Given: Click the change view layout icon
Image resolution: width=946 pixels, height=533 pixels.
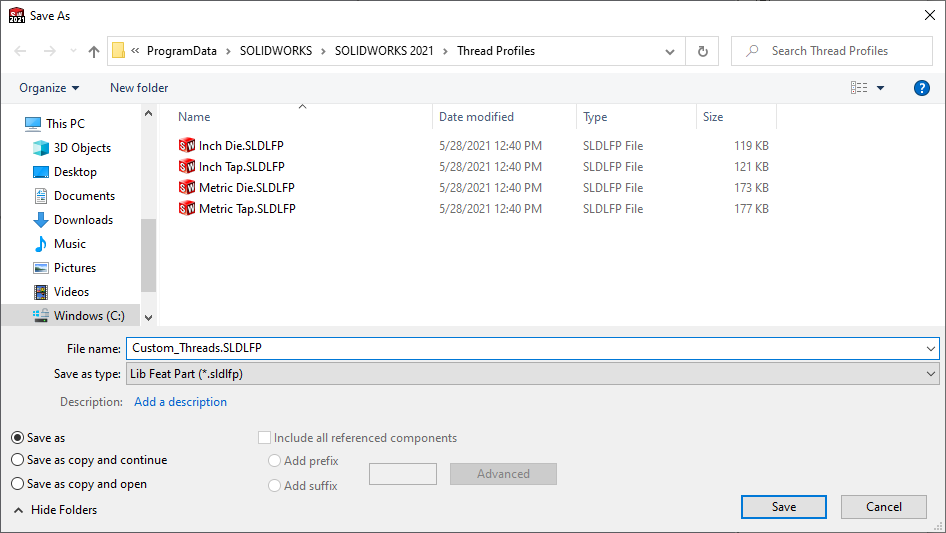Looking at the screenshot, I should [x=859, y=88].
